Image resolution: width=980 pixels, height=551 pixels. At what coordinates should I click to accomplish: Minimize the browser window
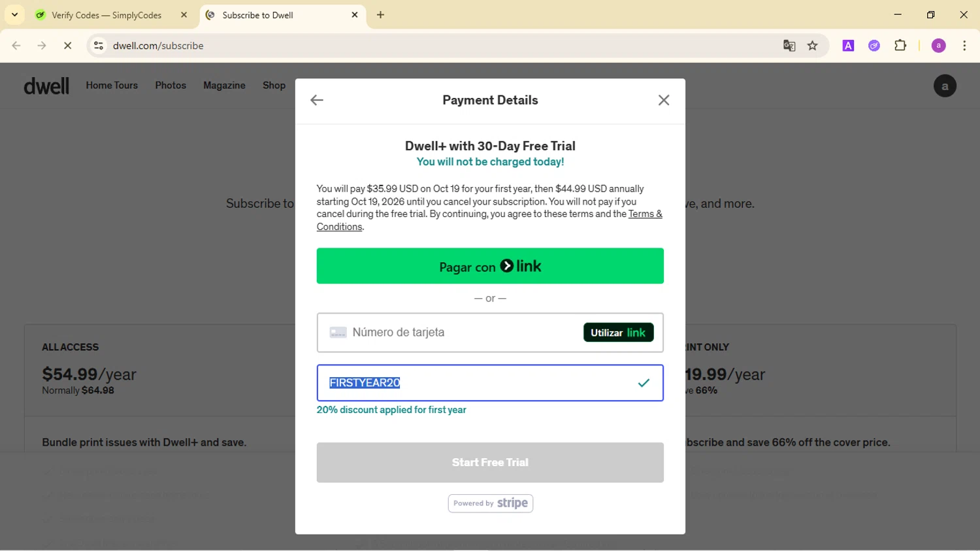pos(898,14)
